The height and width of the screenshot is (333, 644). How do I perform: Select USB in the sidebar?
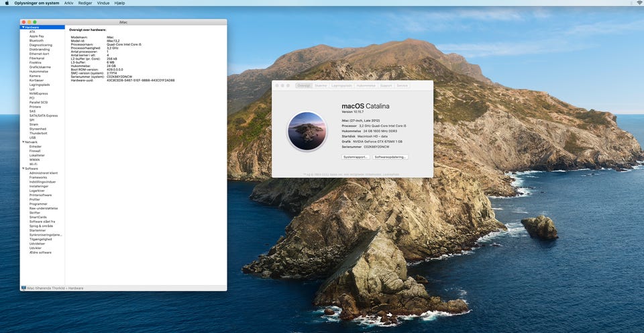tap(32, 138)
